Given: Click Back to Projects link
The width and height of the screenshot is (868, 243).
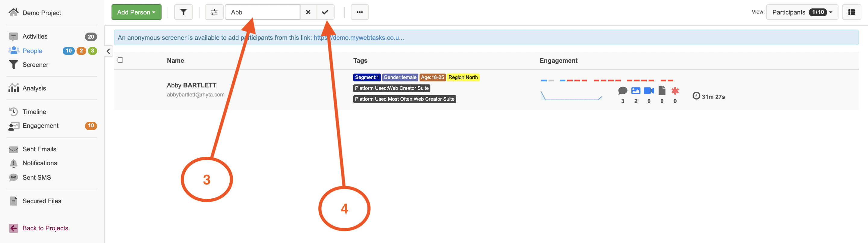Looking at the screenshot, I should point(45,228).
